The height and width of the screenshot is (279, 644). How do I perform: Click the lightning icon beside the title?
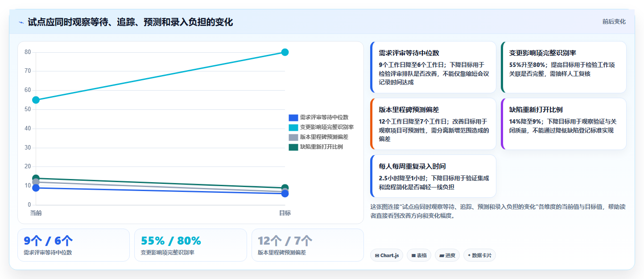point(21,22)
